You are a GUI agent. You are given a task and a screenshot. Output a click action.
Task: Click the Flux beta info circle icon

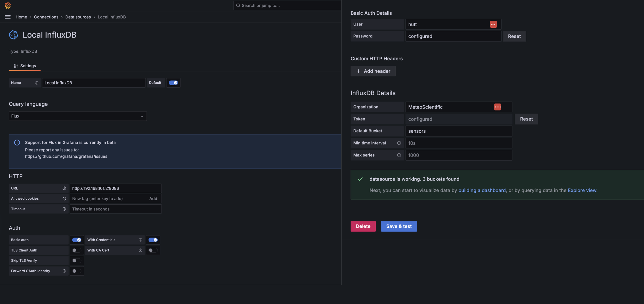coord(17,143)
